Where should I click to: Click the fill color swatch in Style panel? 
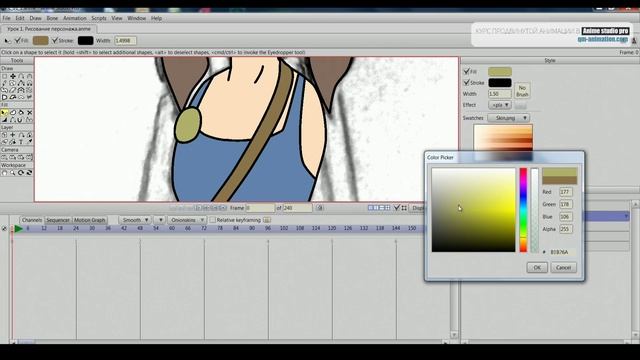[500, 72]
